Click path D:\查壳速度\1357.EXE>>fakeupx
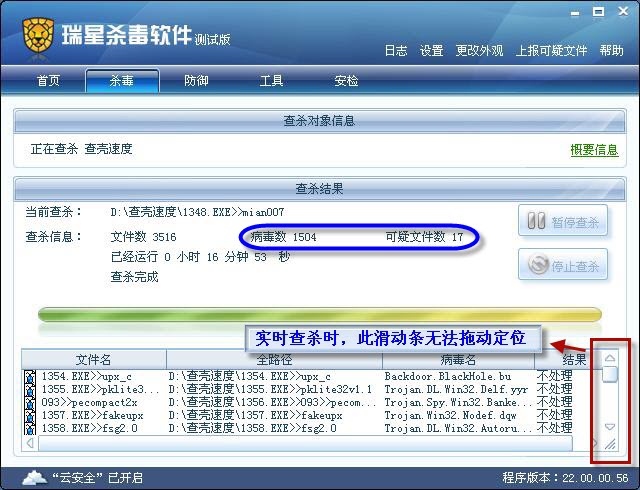 pos(256,416)
